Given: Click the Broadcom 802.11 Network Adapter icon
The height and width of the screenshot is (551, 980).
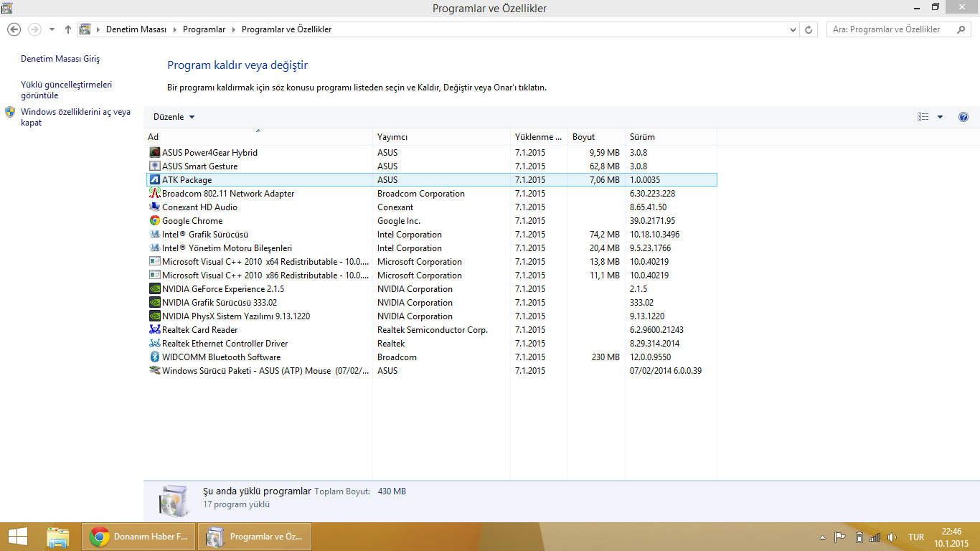Looking at the screenshot, I should (154, 193).
